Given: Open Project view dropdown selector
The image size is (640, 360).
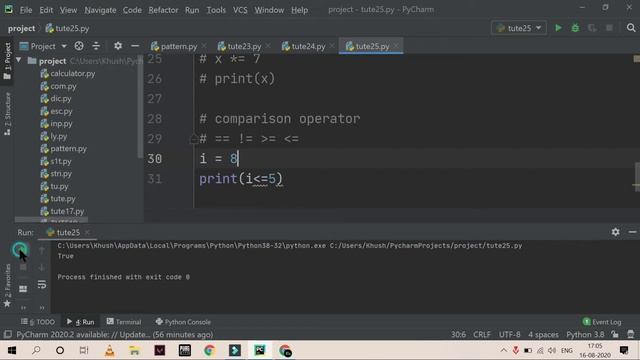Looking at the screenshot, I should pos(43,46).
